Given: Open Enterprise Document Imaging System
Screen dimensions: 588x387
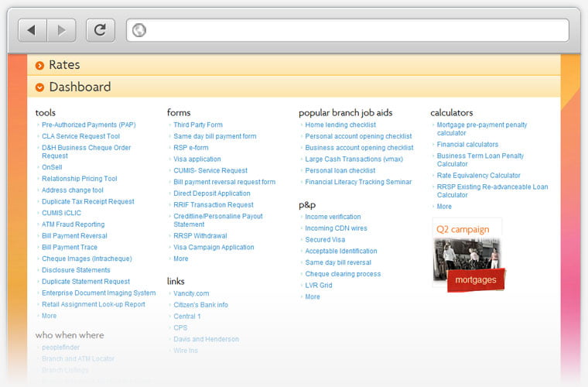Looking at the screenshot, I should 98,293.
